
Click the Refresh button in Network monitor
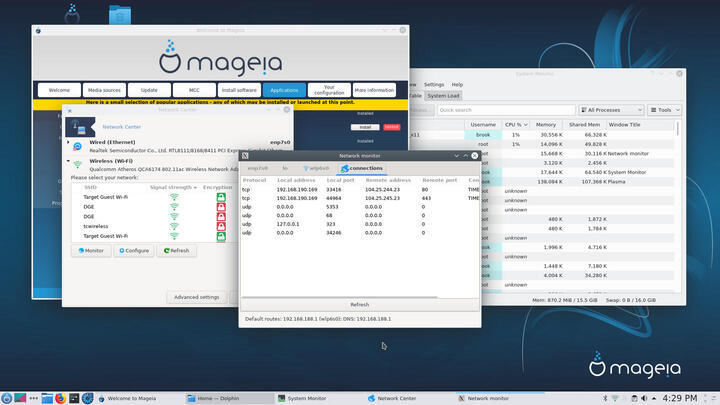click(x=360, y=304)
